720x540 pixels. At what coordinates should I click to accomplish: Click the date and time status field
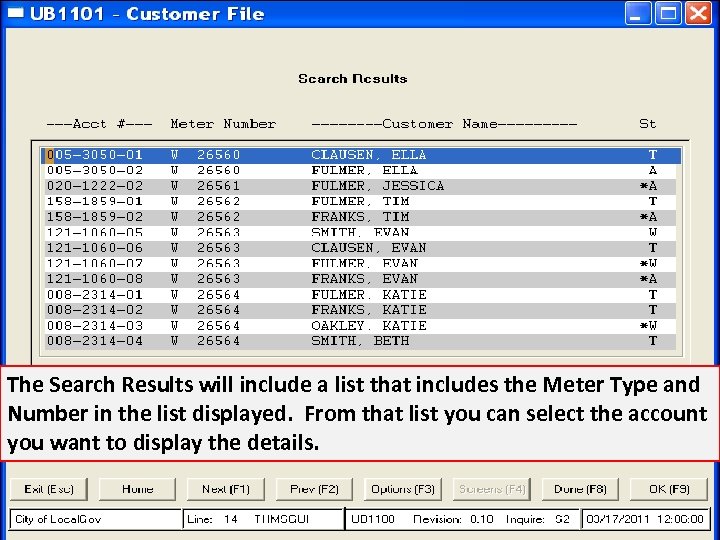point(645,519)
